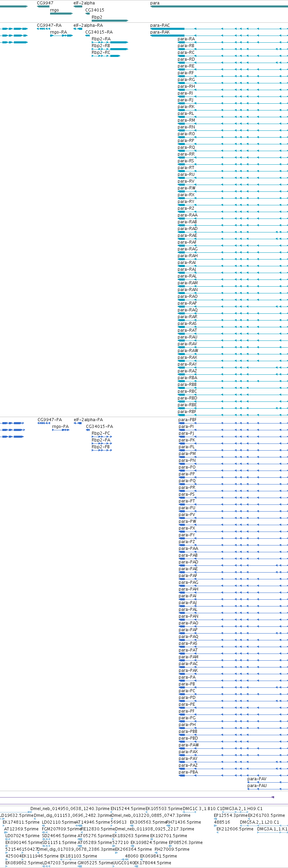Select protein label 'CG34015-PA'
Viewport: 288px width, 868px height.
(99, 427)
